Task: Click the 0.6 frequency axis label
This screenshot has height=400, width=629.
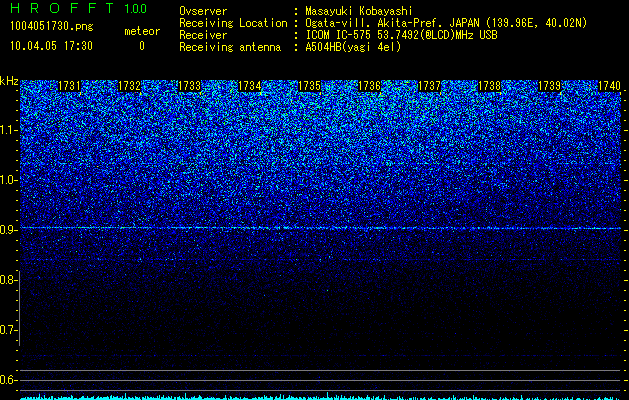Action: tap(8, 380)
